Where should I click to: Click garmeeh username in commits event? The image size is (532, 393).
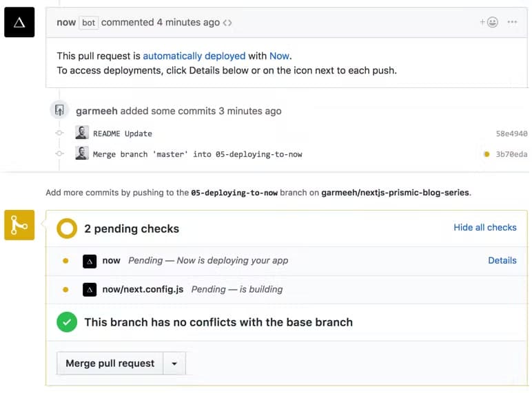[96, 111]
